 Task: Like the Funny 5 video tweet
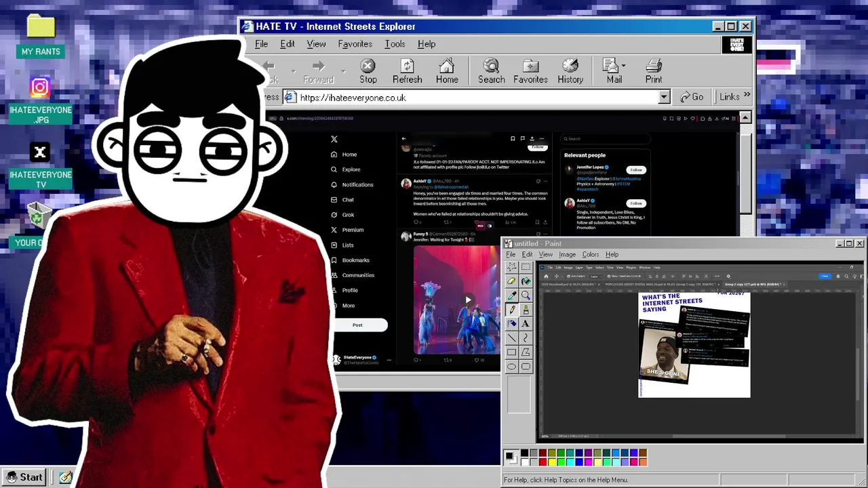pos(477,360)
